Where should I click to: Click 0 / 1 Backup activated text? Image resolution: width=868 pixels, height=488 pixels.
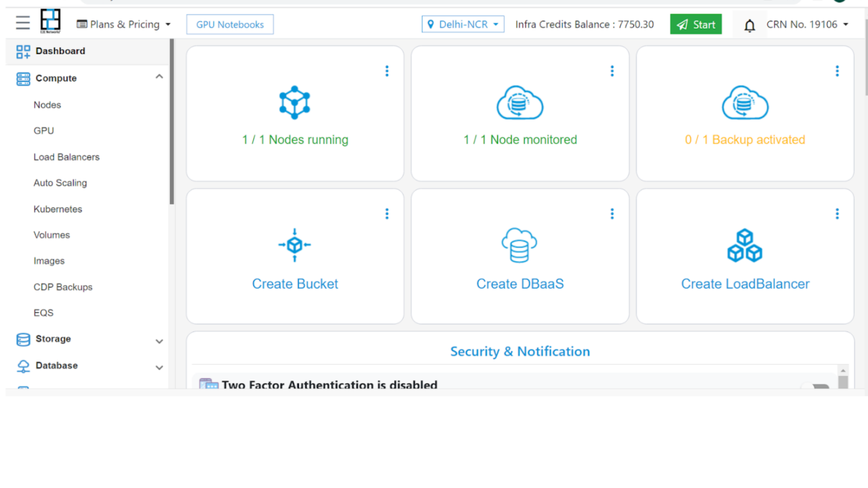pos(745,140)
